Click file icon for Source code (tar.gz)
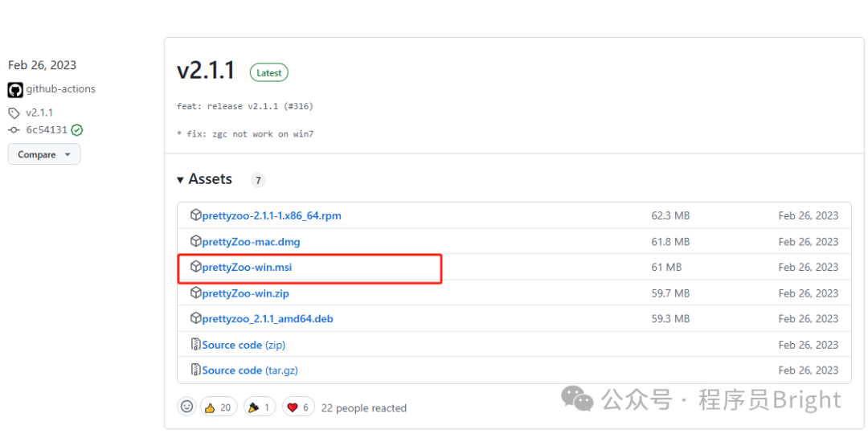Screen dimensions: 868x434 coord(195,370)
